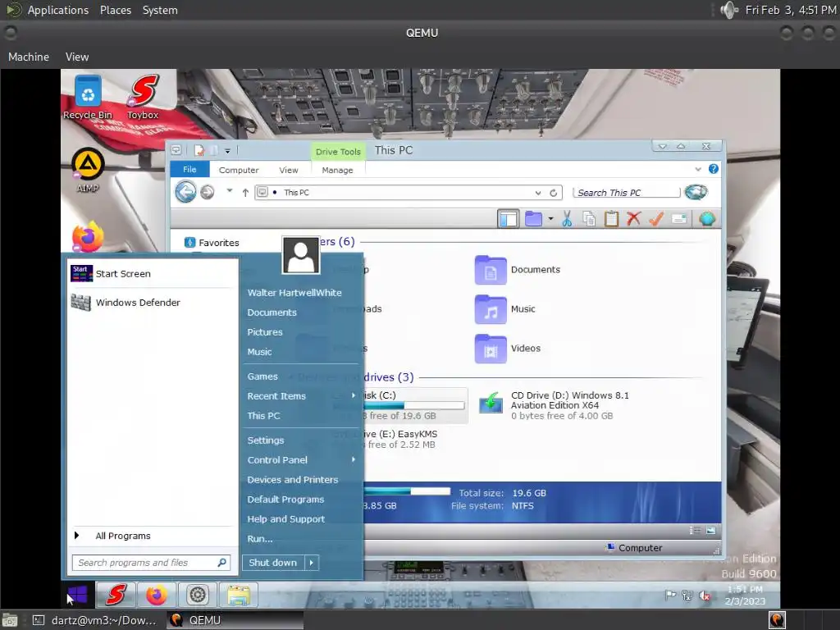Click the search globe icon beside Search box

696,192
